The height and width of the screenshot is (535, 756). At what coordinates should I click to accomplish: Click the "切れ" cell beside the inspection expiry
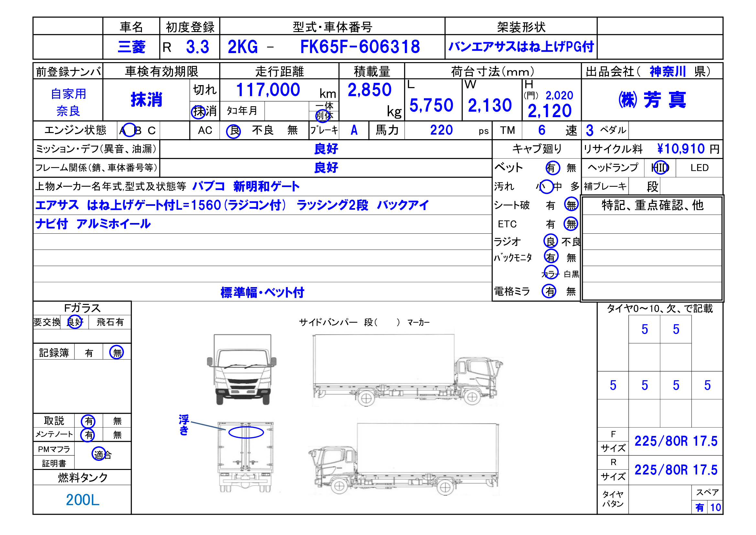point(204,90)
